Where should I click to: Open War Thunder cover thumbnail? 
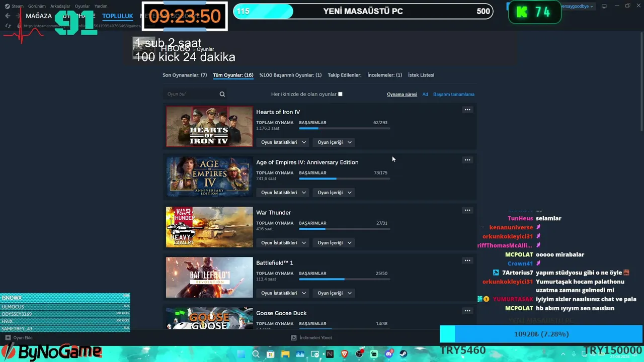[x=209, y=227]
